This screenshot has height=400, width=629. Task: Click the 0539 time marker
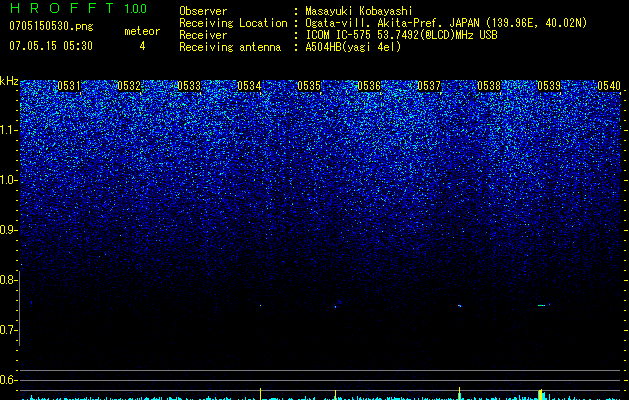tap(549, 86)
